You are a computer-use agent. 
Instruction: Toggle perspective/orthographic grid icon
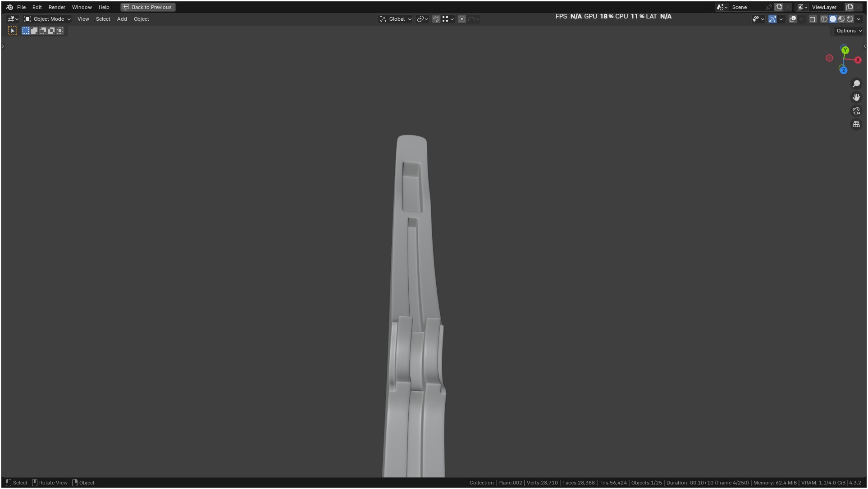pyautogui.click(x=856, y=124)
